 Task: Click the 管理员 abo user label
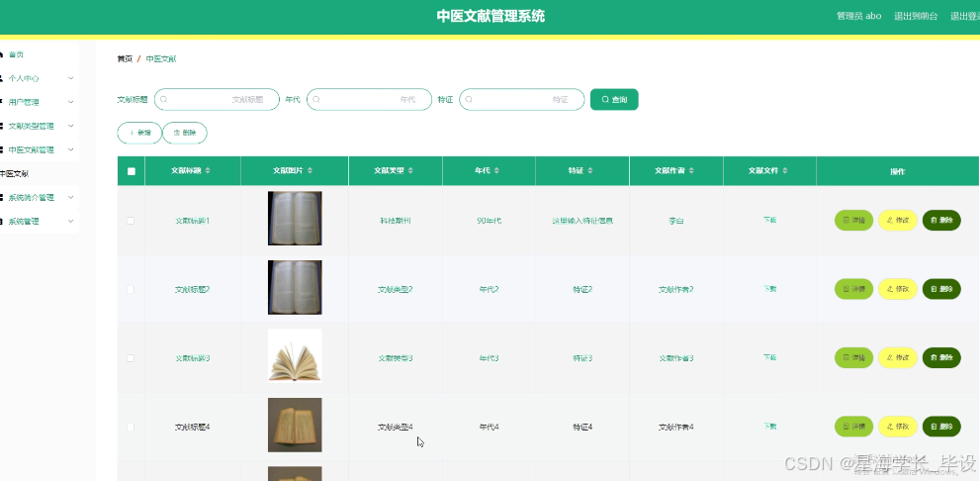858,16
